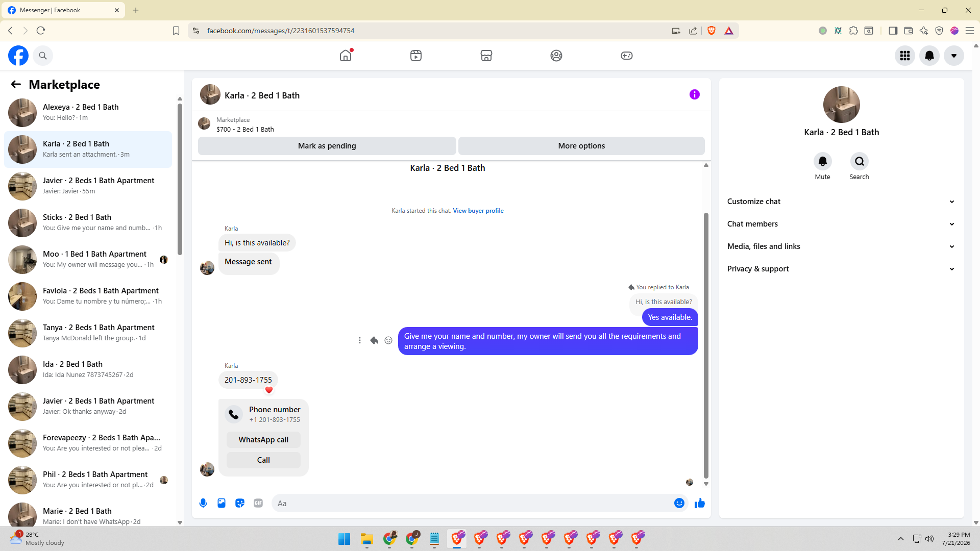This screenshot has height=551, width=980.
Task: Reply to the name and number message
Action: coord(374,340)
